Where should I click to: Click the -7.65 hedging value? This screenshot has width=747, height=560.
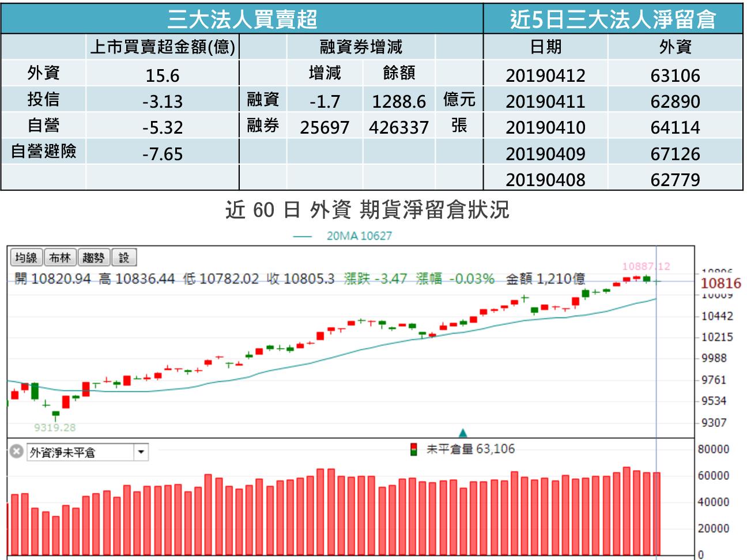(x=163, y=154)
